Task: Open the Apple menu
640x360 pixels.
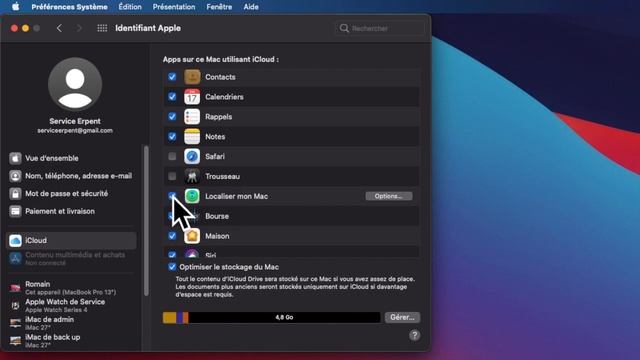Action: 16,7
